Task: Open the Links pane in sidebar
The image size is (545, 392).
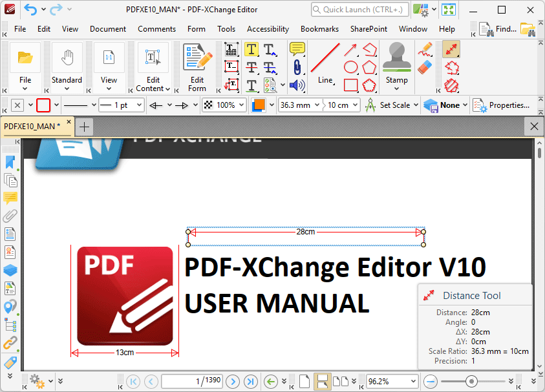Action: click(x=10, y=343)
